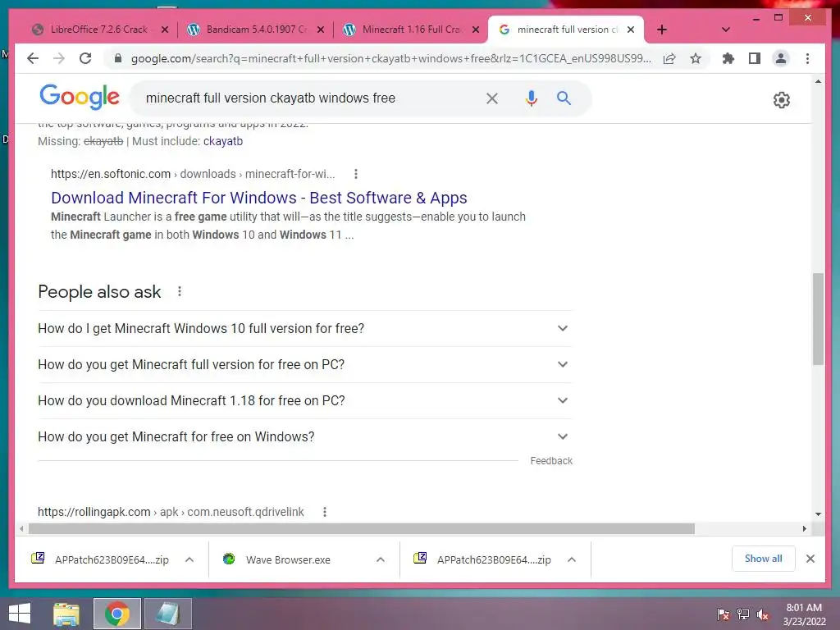Click the Feedback link
The height and width of the screenshot is (630, 840).
click(x=551, y=461)
